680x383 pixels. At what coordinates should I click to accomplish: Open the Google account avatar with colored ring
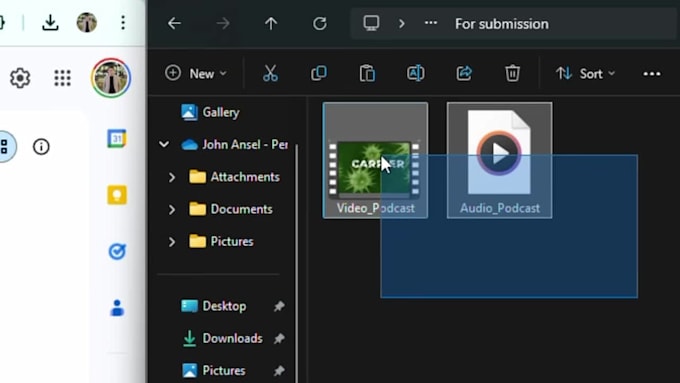pyautogui.click(x=111, y=78)
